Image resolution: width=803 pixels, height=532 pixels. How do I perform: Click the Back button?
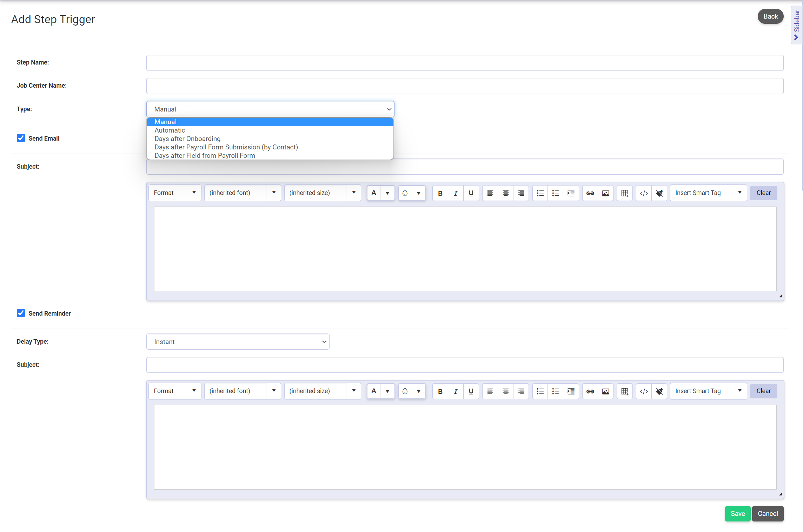[x=770, y=16]
